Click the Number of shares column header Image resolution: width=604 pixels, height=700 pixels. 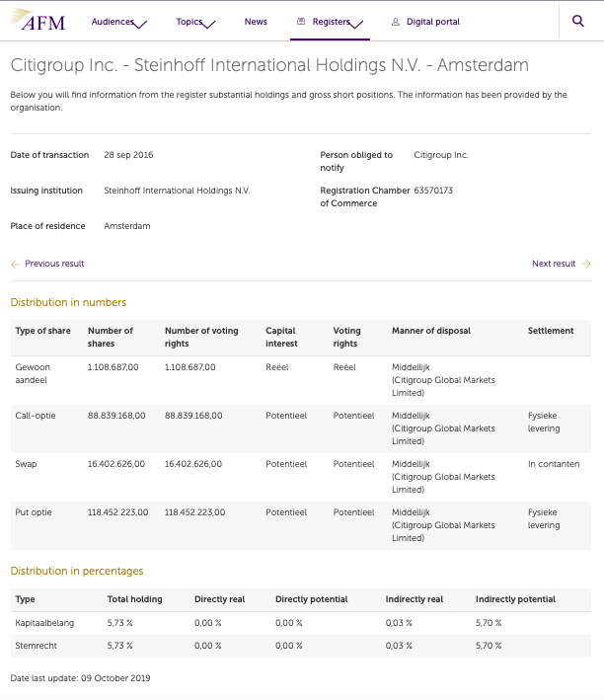(x=111, y=337)
